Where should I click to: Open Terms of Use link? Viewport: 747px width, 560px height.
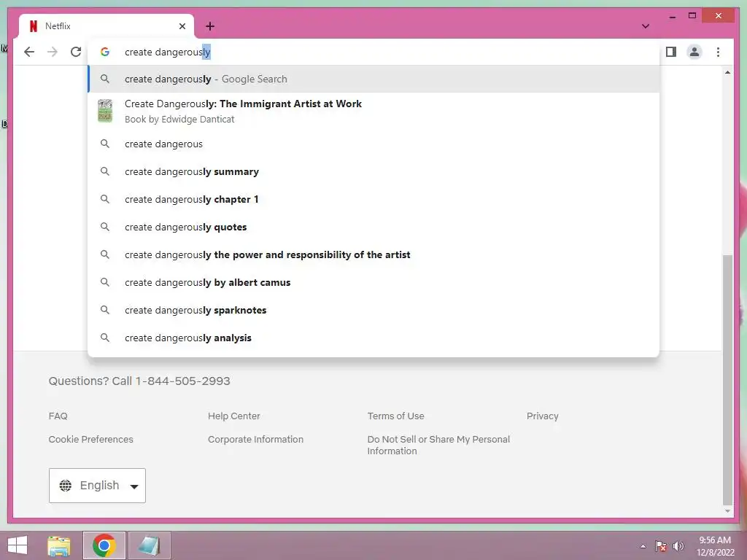395,416
